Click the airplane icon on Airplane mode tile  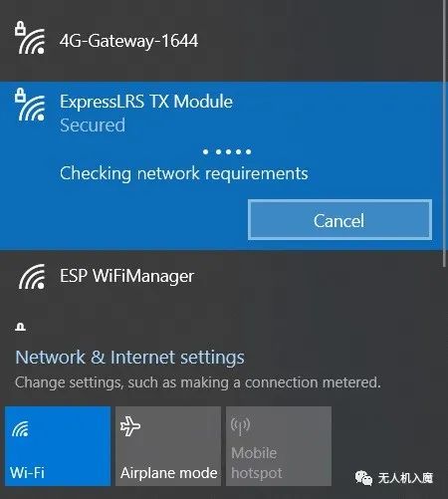coord(130,426)
